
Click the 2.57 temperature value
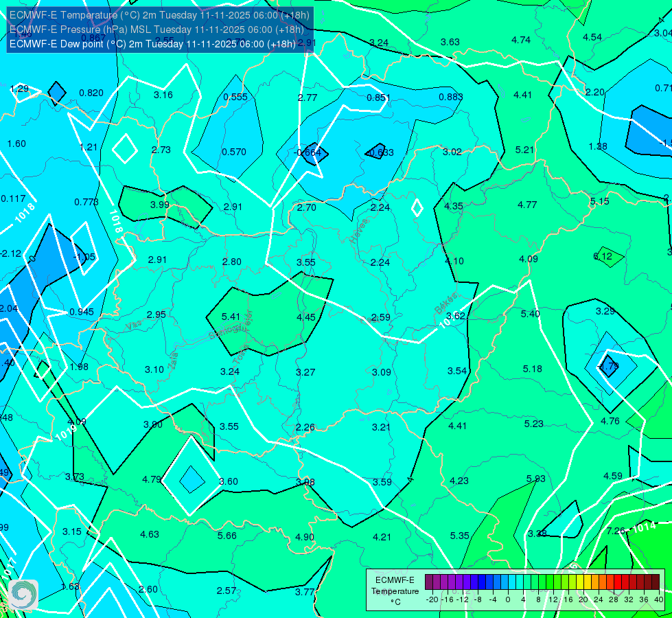tap(227, 591)
